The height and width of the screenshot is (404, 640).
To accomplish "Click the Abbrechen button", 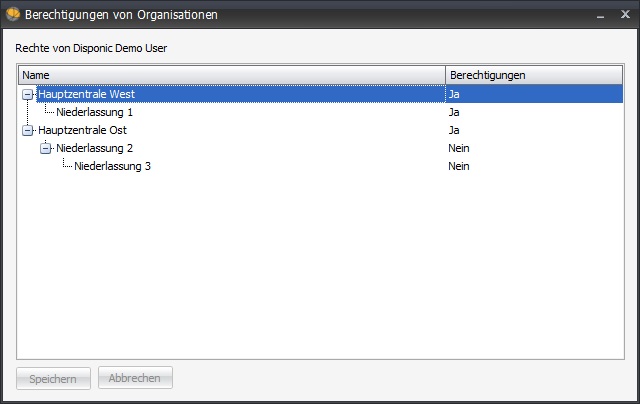I will coord(135,378).
